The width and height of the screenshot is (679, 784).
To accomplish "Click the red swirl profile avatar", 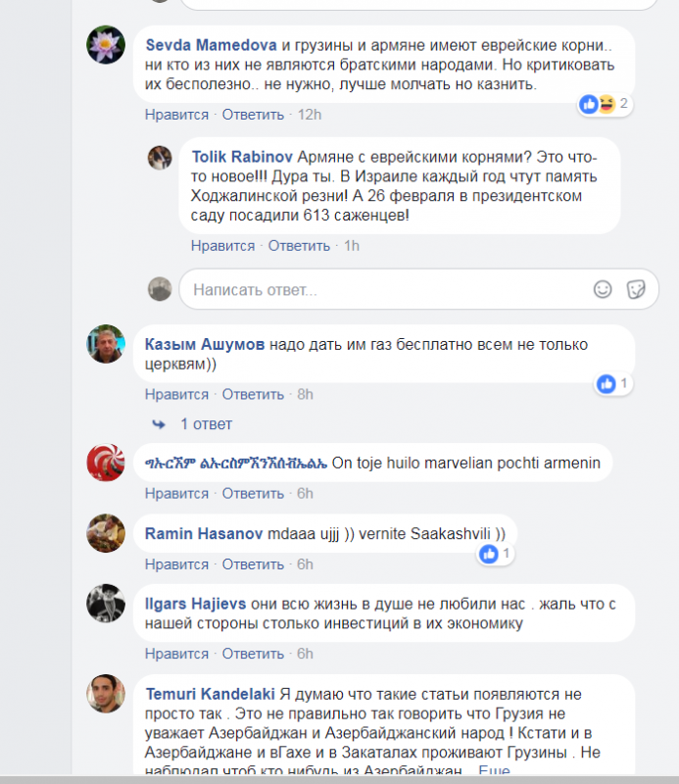I will [x=106, y=463].
